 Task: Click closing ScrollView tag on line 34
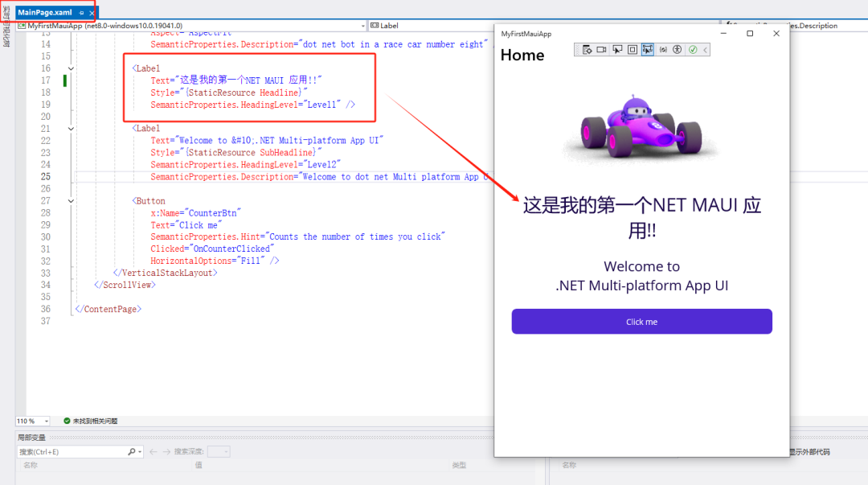pos(125,285)
